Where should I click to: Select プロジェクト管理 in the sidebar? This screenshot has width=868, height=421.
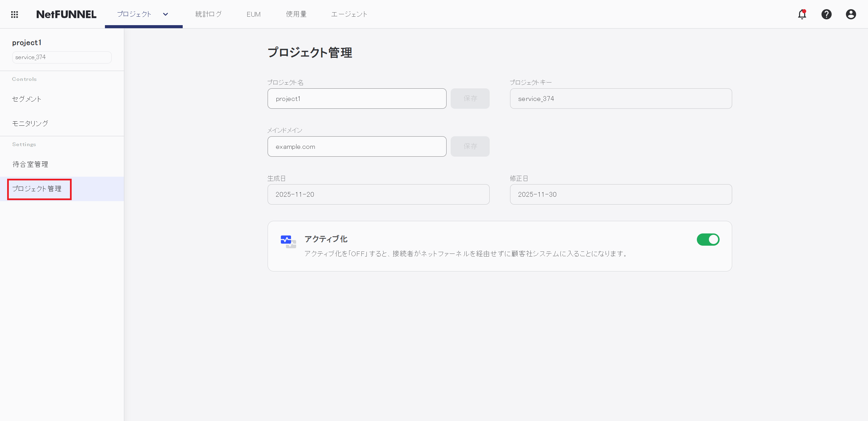coord(37,189)
